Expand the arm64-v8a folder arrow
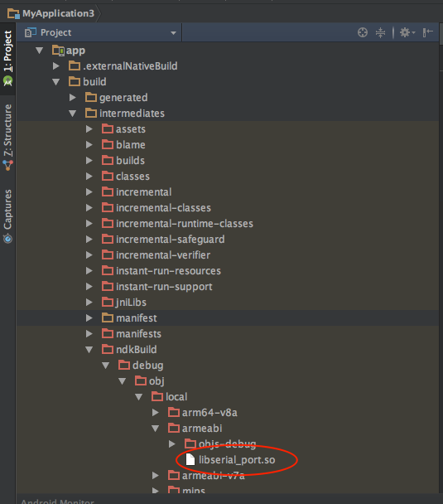The width and height of the screenshot is (443, 504). point(156,413)
